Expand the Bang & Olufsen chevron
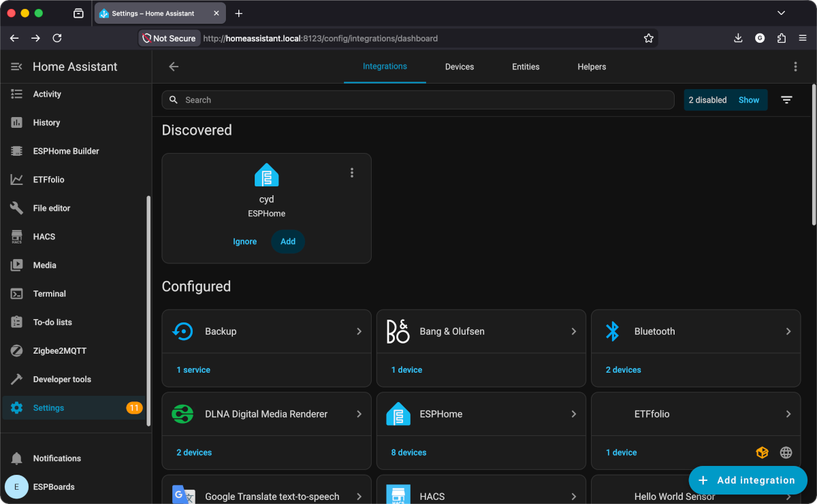The width and height of the screenshot is (817, 504). click(574, 331)
